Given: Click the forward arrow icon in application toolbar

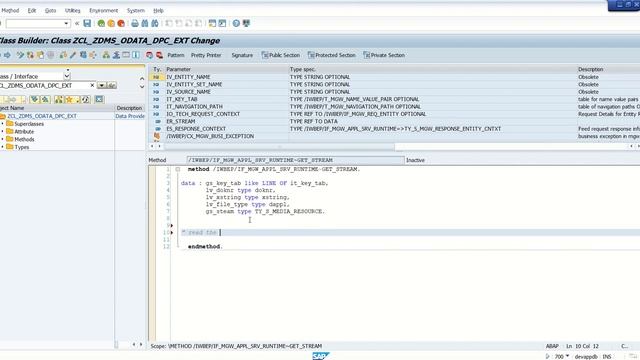Looking at the screenshot, I should pos(7,55).
